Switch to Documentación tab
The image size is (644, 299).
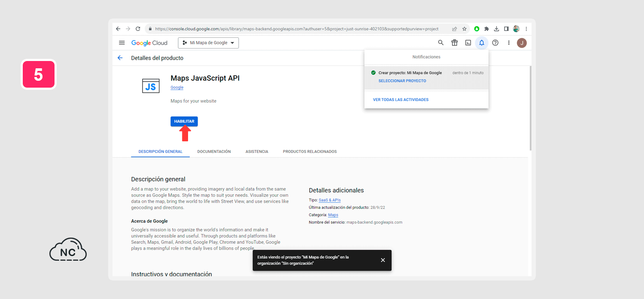point(214,152)
